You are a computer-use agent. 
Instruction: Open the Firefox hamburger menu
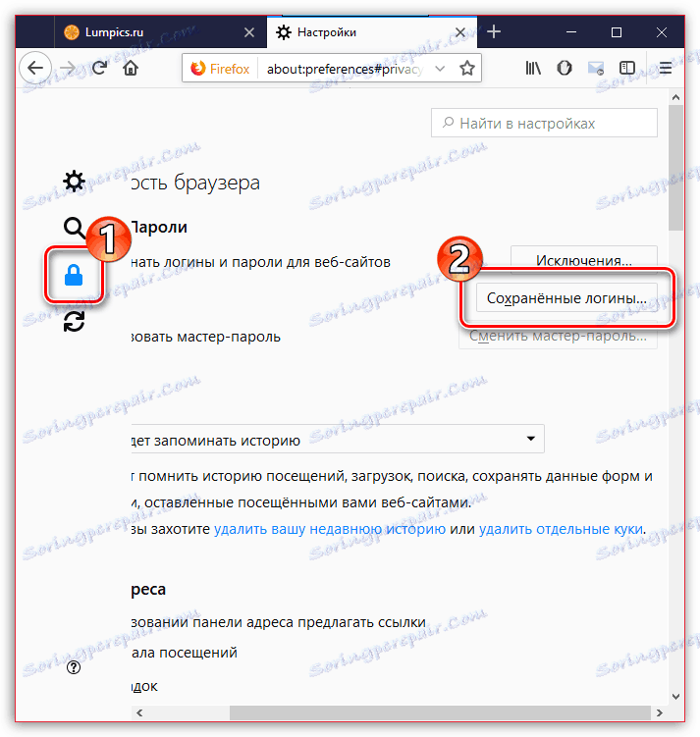click(x=666, y=69)
